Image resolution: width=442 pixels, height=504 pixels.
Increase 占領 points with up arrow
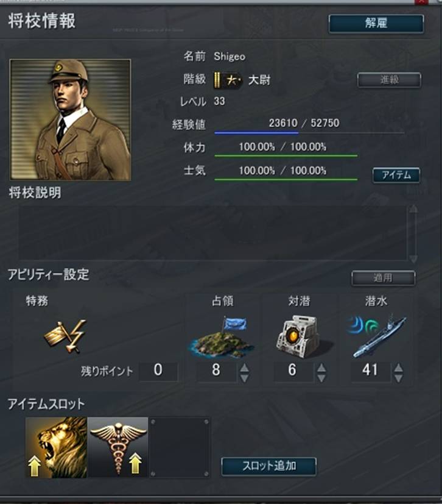tap(244, 367)
